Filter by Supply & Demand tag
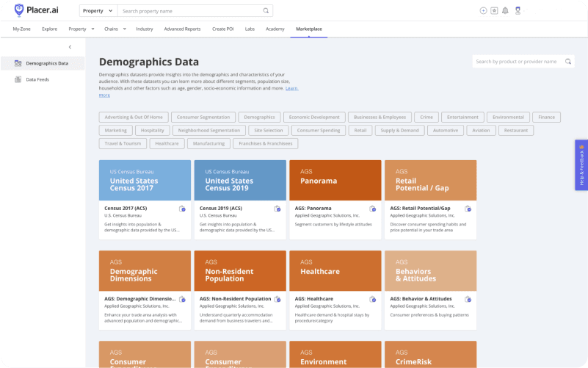588x368 pixels. [400, 130]
